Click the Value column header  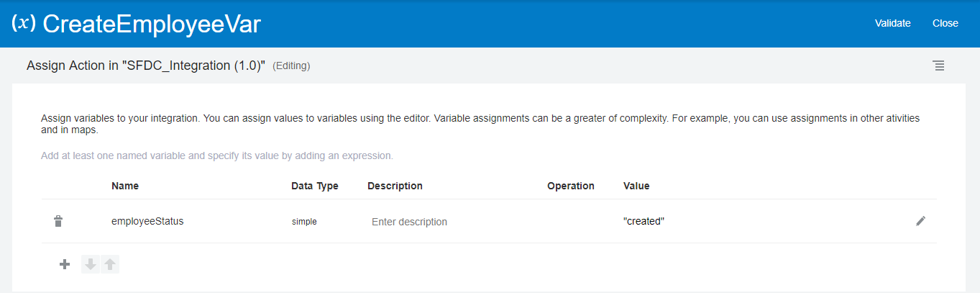(x=636, y=186)
